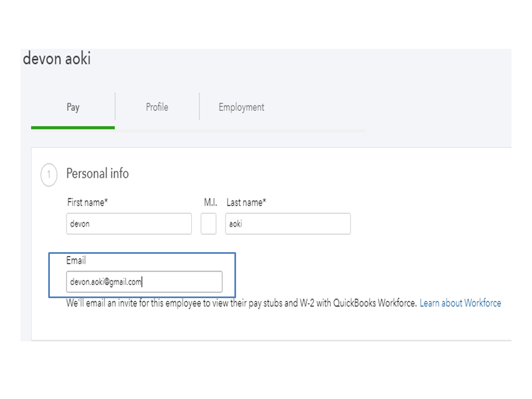Click the devon aoki page title

coord(57,59)
